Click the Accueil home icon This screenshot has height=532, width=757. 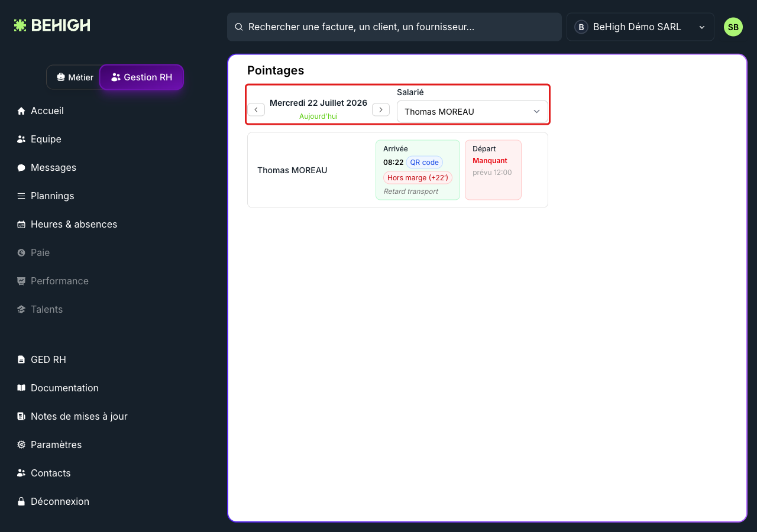pos(21,111)
